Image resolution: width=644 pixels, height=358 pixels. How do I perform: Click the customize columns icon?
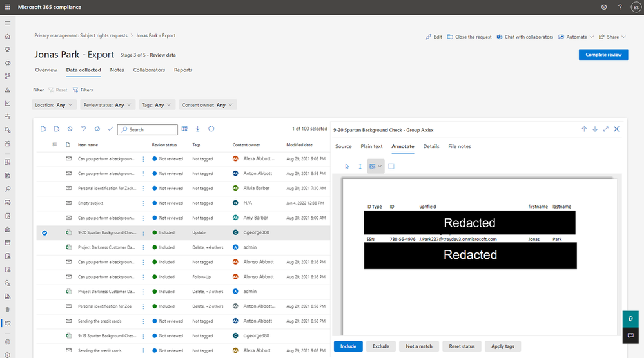point(184,129)
